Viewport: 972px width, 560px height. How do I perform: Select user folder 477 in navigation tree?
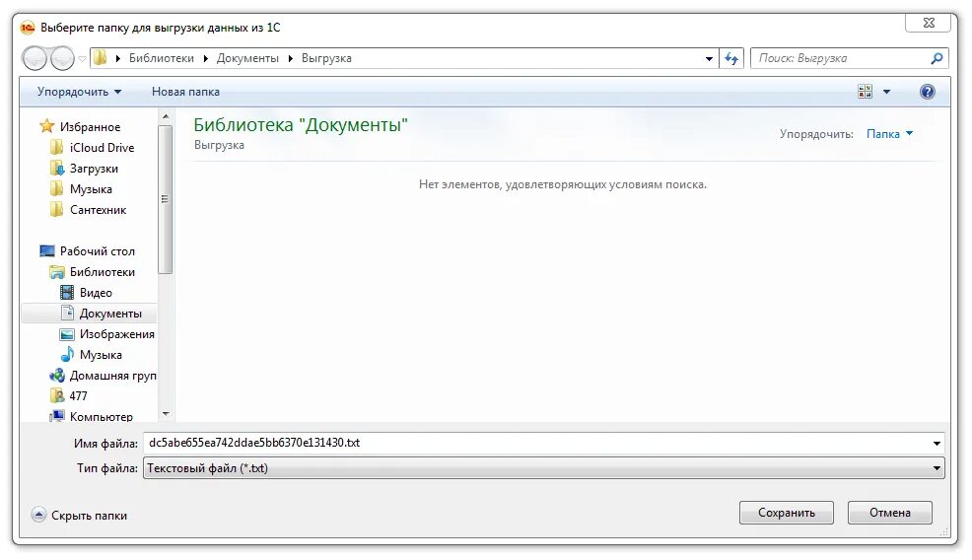(78, 396)
